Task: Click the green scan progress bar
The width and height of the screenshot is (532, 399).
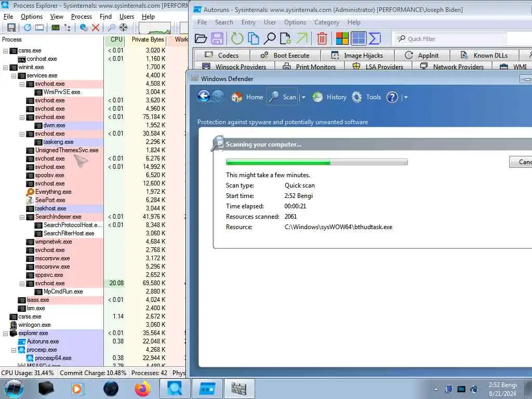Action: (x=316, y=162)
